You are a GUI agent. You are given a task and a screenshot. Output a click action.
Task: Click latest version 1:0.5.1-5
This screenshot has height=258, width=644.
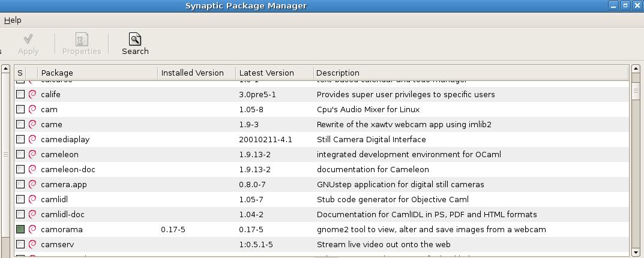(256, 244)
